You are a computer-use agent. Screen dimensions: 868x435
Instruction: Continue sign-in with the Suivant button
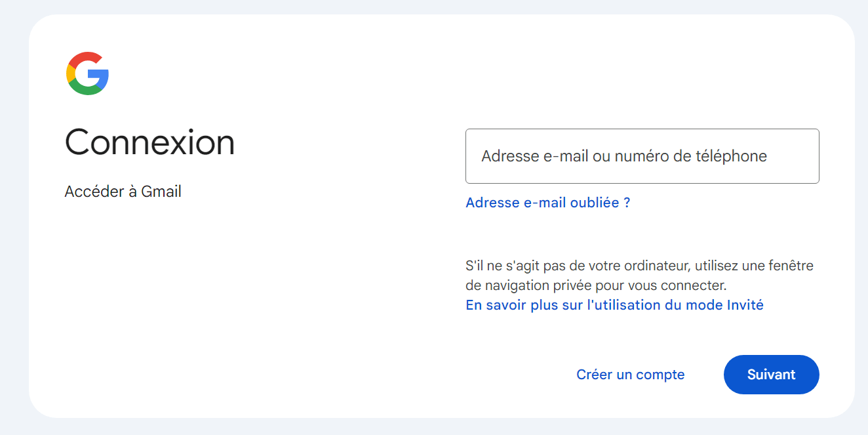pyautogui.click(x=771, y=375)
